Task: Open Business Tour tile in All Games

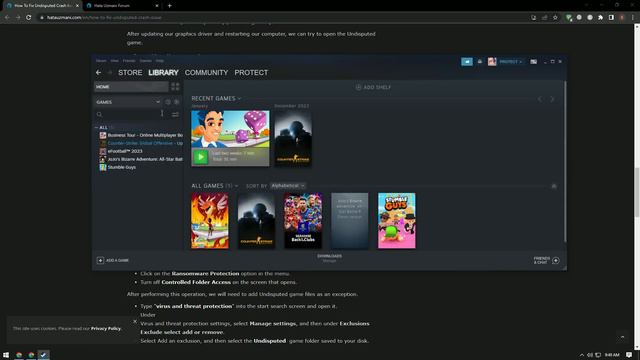Action: [x=210, y=221]
